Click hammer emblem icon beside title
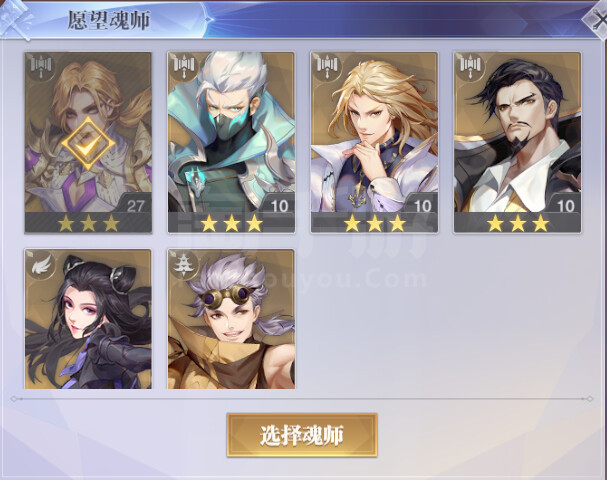 tap(17, 19)
